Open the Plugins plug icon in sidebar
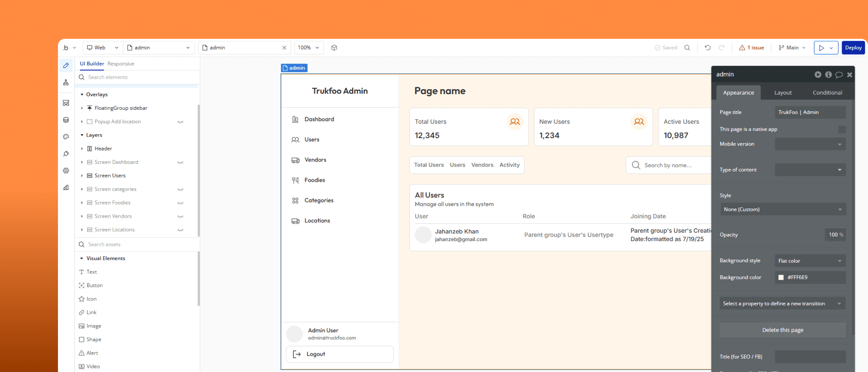The width and height of the screenshot is (868, 372). coord(66,154)
